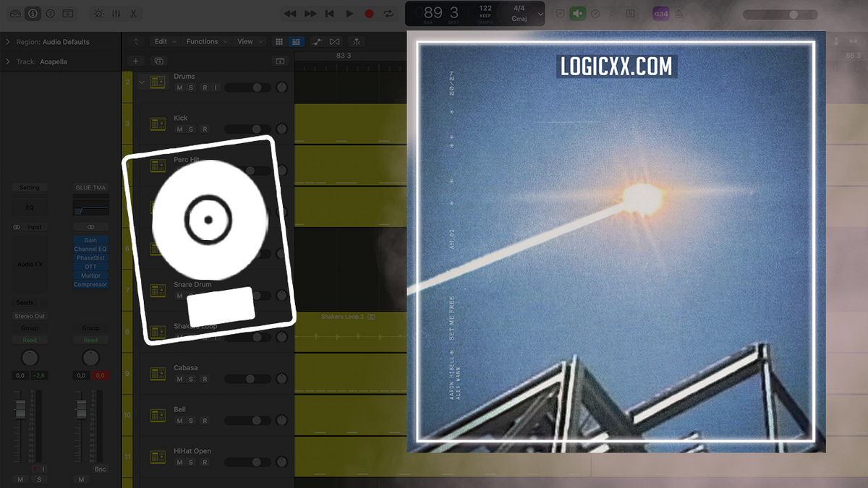Viewport: 868px width, 488px height.
Task: Enable the 1234 count-in icon
Action: click(x=660, y=13)
